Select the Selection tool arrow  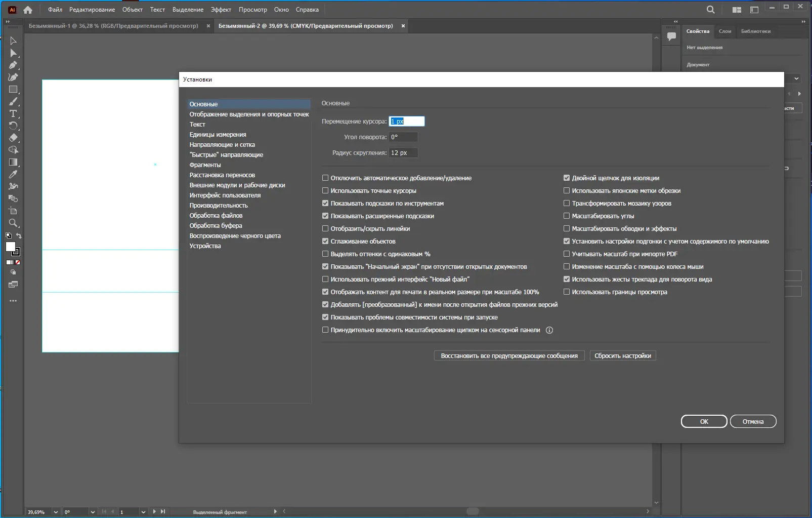(13, 41)
